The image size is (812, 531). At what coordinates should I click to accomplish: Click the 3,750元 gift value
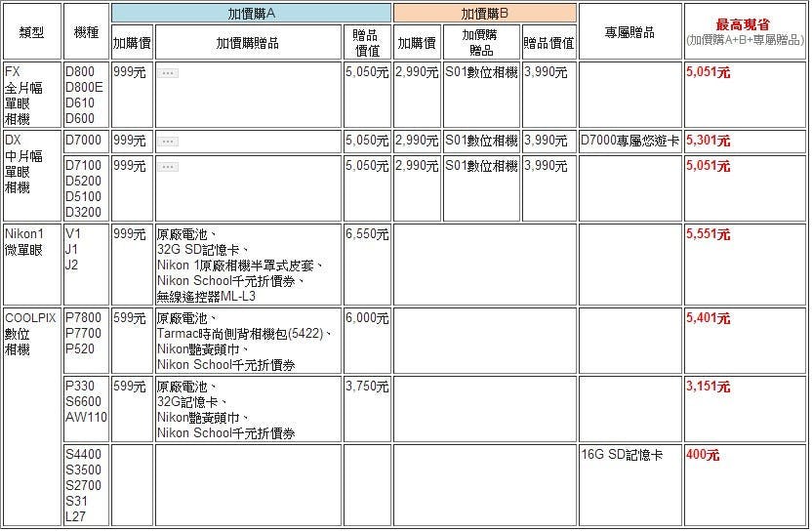(x=367, y=387)
